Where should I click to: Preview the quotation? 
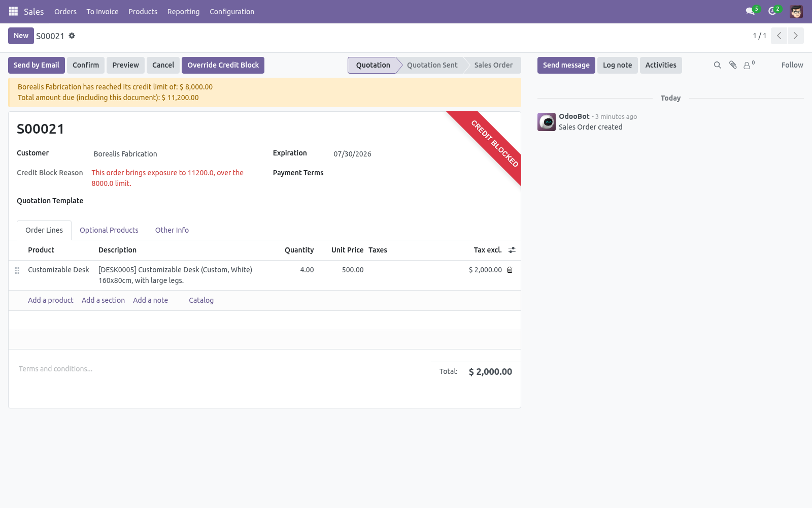[125, 65]
